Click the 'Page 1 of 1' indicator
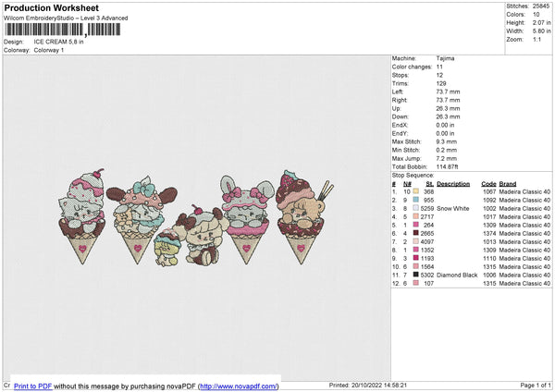Screen dimensions: 555x392 click(x=536, y=386)
